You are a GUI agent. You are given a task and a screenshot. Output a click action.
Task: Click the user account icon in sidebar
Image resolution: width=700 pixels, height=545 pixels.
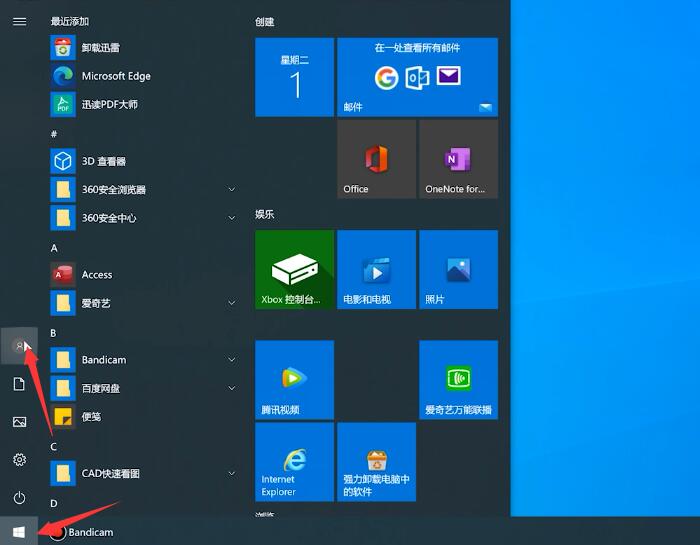point(19,346)
